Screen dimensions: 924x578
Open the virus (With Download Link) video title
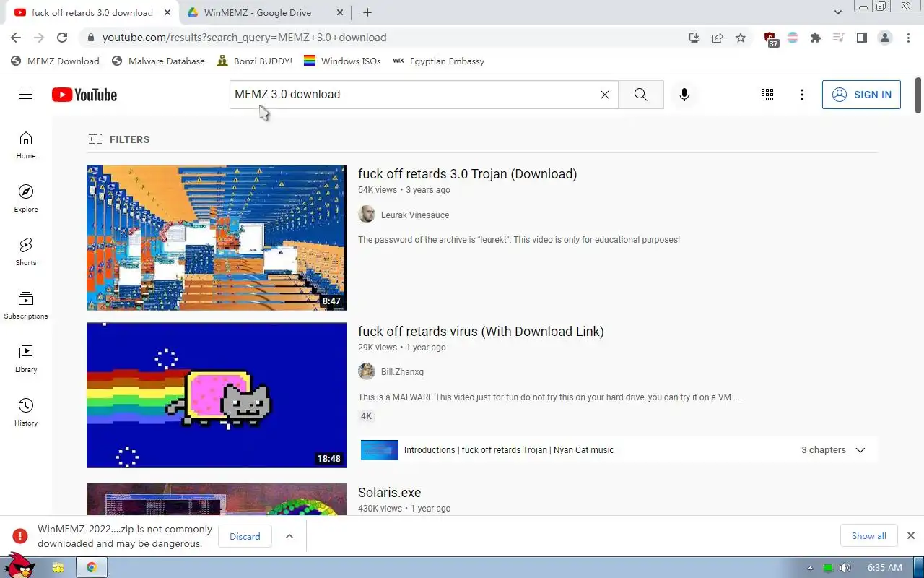click(481, 332)
